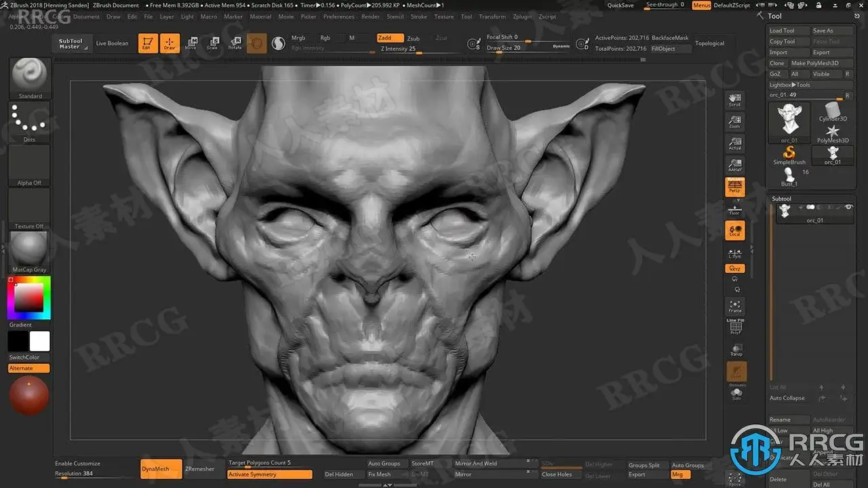
Task: Select the orc_01 subtool row
Action: point(814,212)
